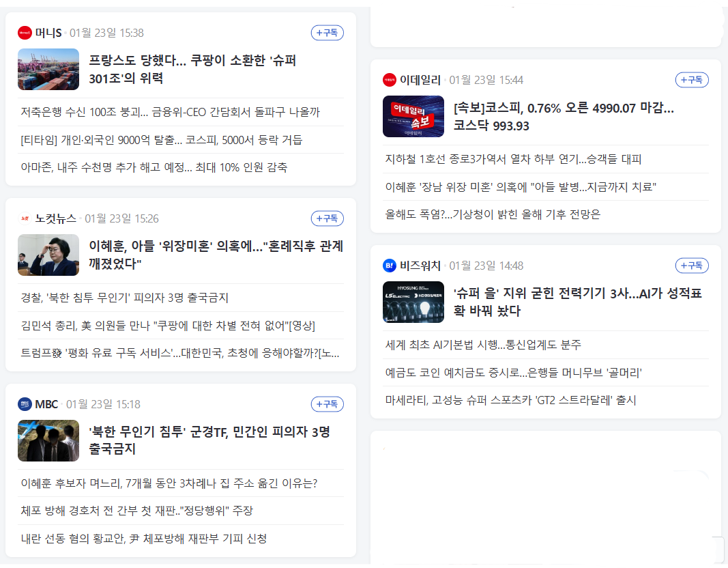Screen dimensions: 728x568
Task: Open the 노컷뉴스 publisher name link
Action: (56, 218)
